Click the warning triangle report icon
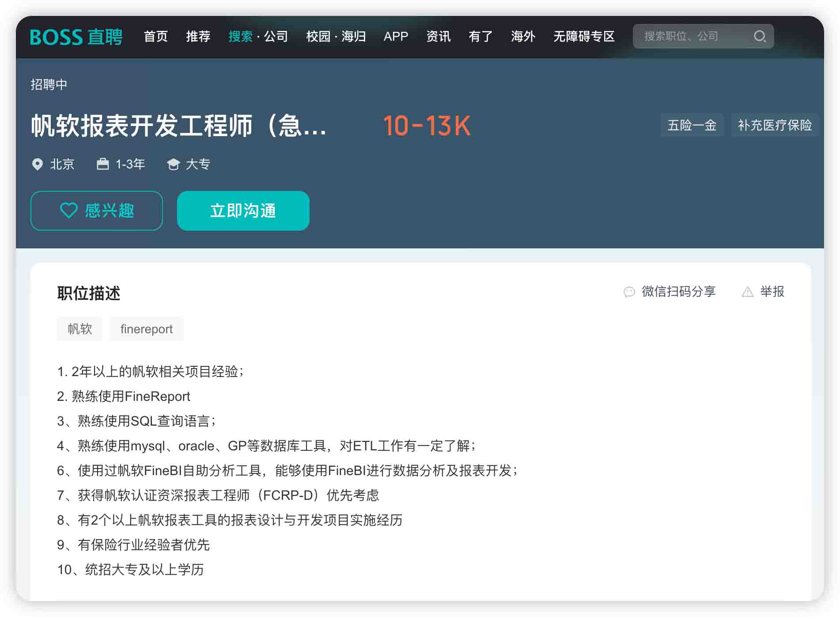Image resolution: width=840 pixels, height=617 pixels. [747, 292]
